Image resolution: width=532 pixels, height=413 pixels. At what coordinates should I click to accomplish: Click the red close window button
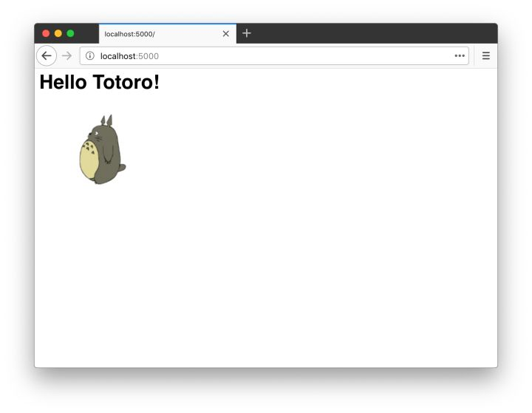click(x=46, y=33)
